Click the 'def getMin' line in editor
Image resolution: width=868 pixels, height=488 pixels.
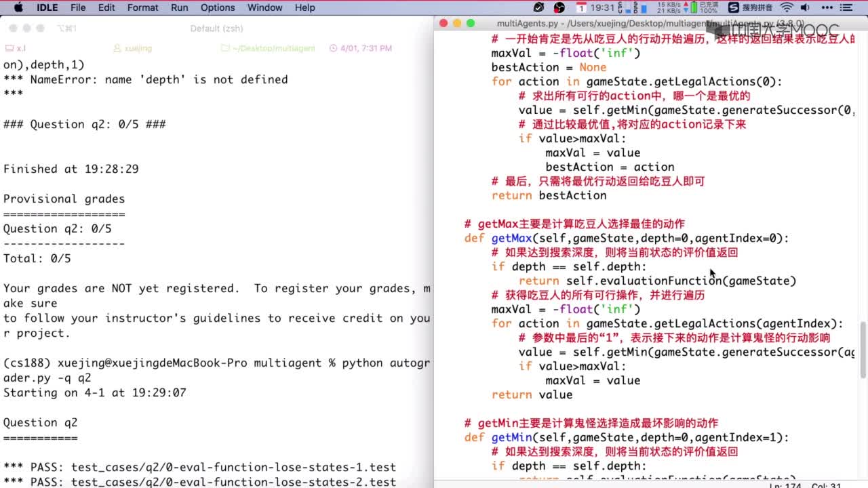click(627, 437)
